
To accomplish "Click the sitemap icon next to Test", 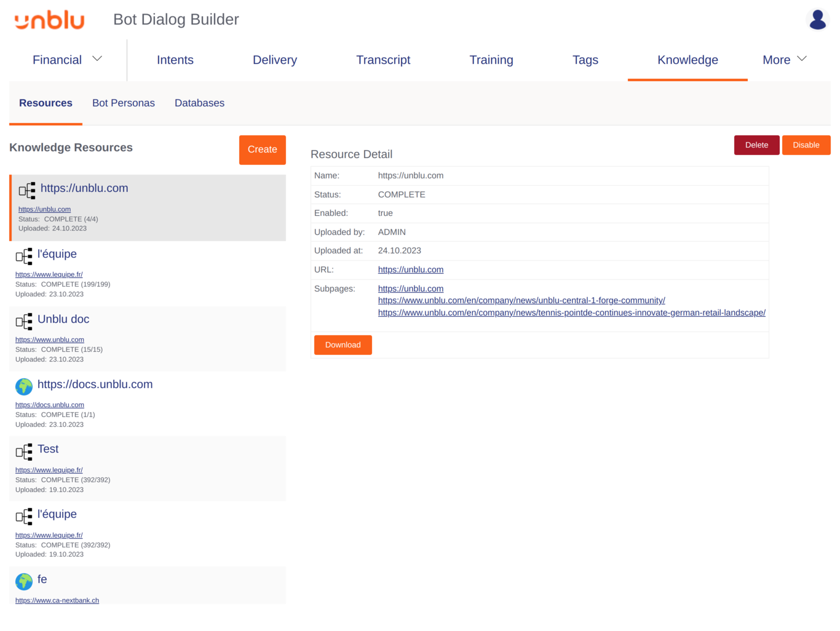I will click(x=25, y=451).
